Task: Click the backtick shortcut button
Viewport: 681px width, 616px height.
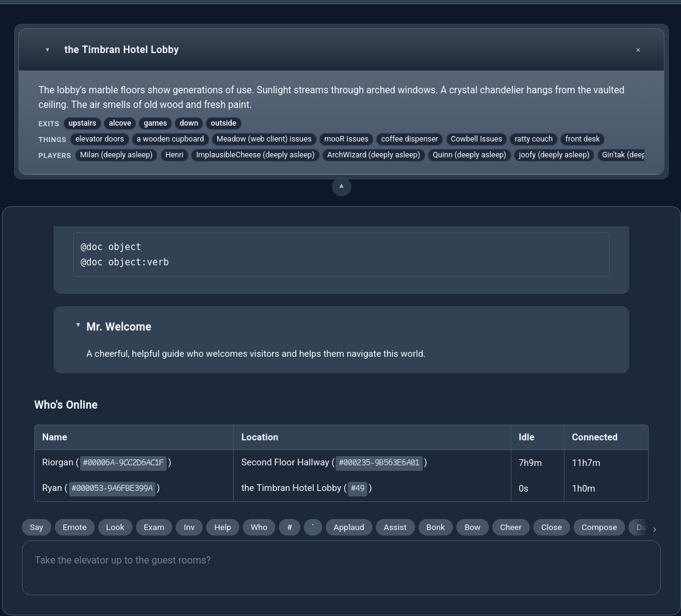Action: point(312,527)
